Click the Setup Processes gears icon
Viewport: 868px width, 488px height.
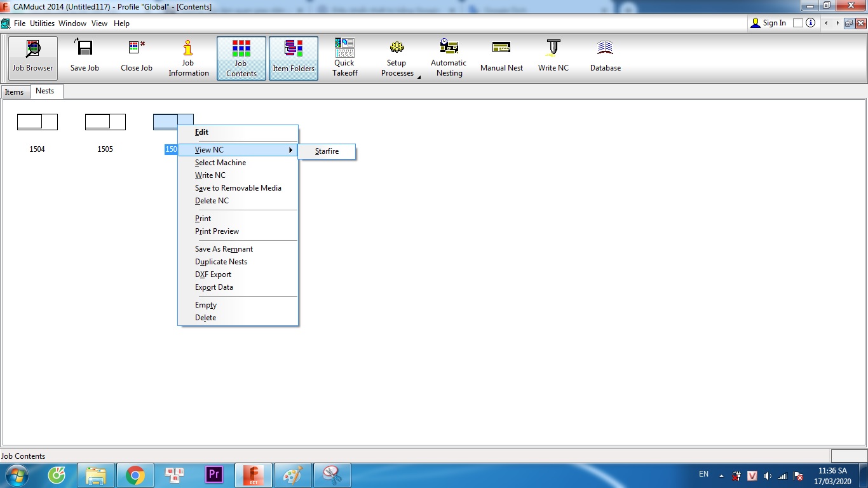(x=397, y=47)
